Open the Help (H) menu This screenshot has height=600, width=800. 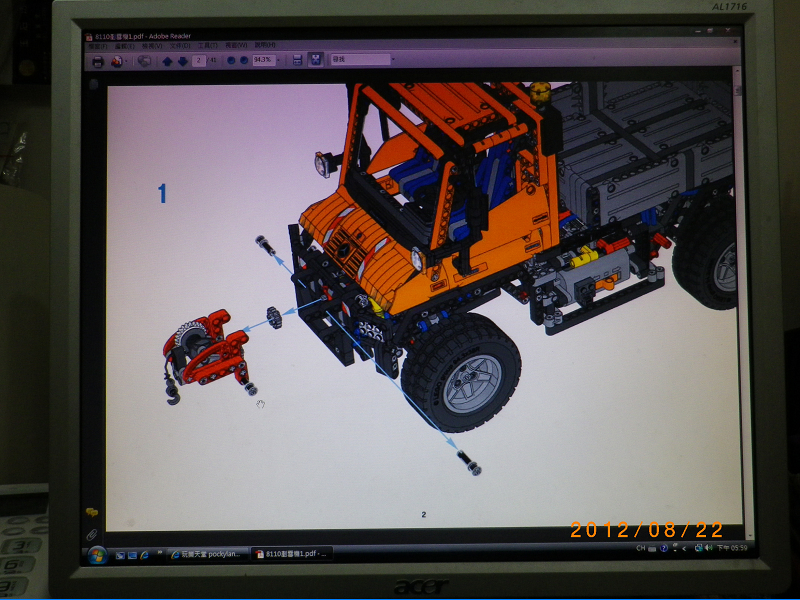tap(265, 45)
